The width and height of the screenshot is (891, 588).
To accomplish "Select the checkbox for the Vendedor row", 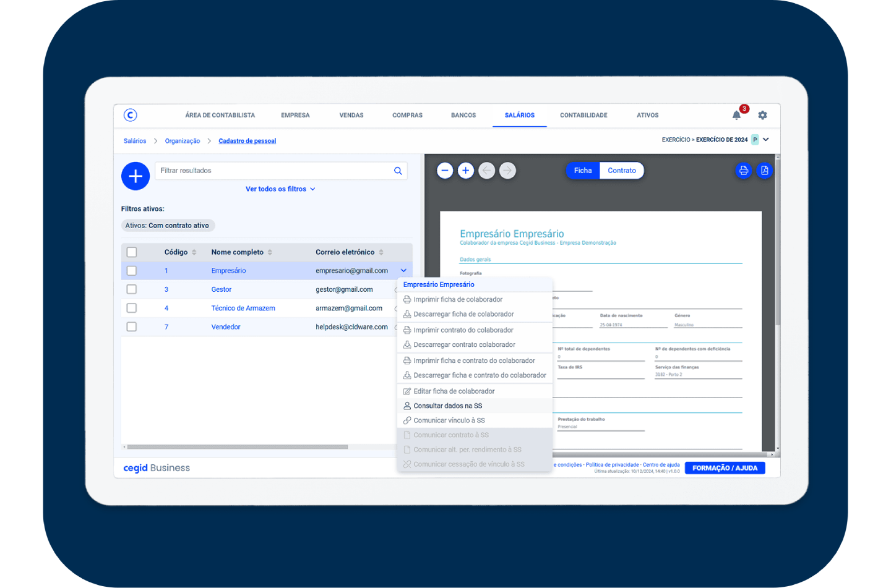I will click(132, 327).
